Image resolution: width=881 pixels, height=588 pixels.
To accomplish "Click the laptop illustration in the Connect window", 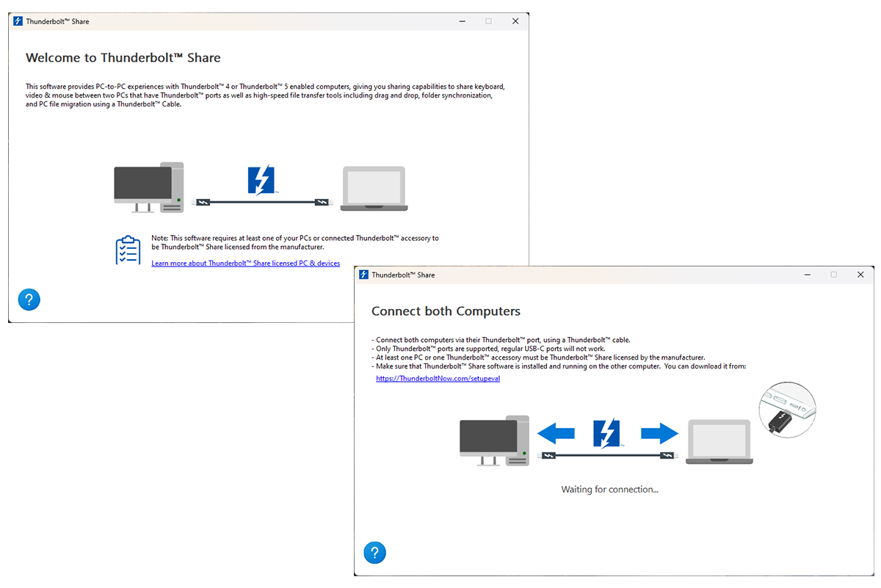I will (x=719, y=442).
